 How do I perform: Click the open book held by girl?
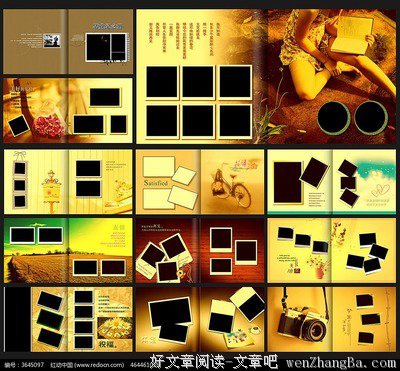[352, 35]
